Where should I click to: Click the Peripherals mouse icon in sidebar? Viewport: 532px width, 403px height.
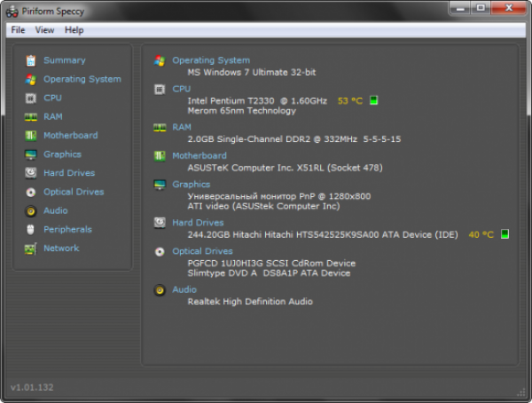(x=30, y=230)
